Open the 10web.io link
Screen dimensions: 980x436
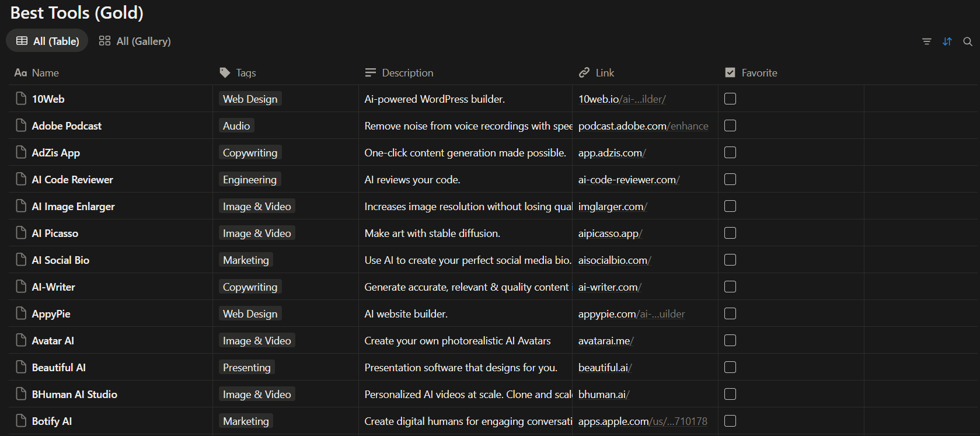coord(622,99)
